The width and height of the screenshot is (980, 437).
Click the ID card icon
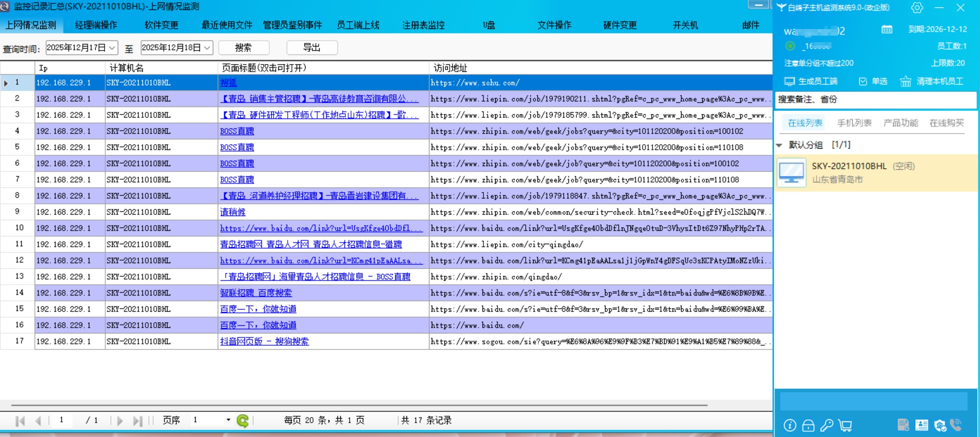point(922,425)
